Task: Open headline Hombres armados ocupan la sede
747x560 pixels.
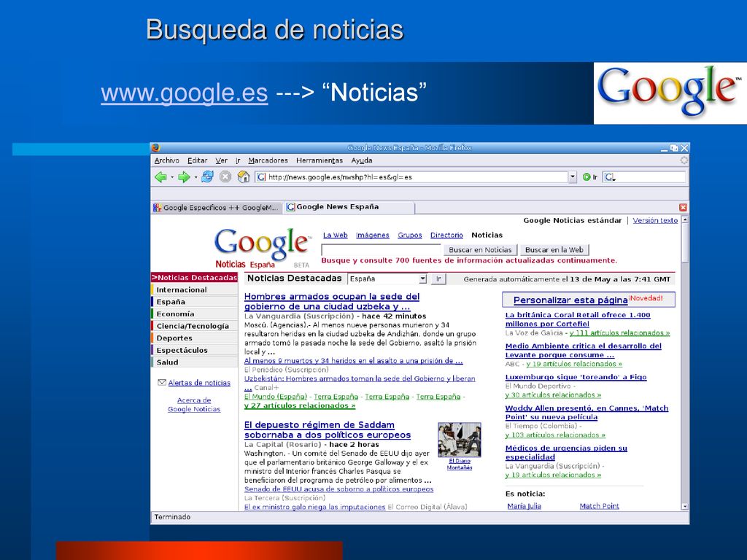Action: click(332, 301)
